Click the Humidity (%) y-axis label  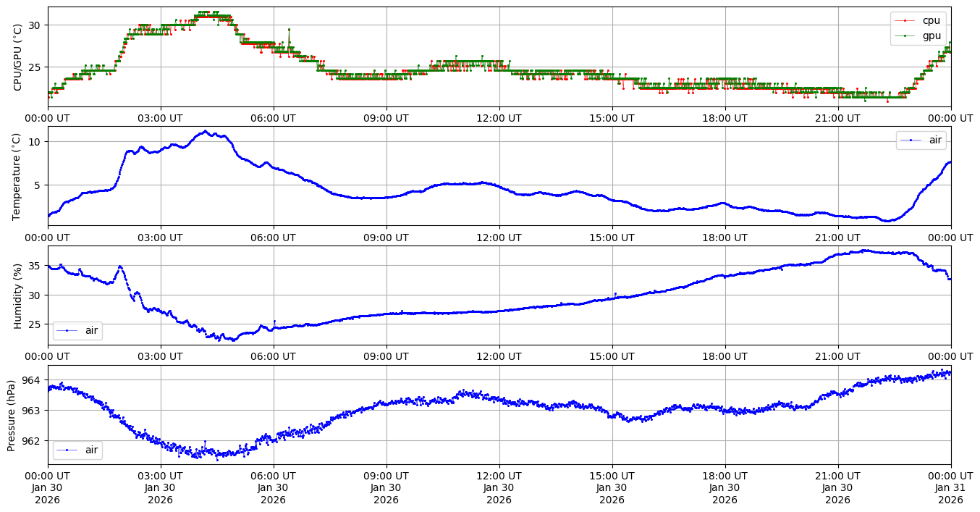(x=18, y=295)
